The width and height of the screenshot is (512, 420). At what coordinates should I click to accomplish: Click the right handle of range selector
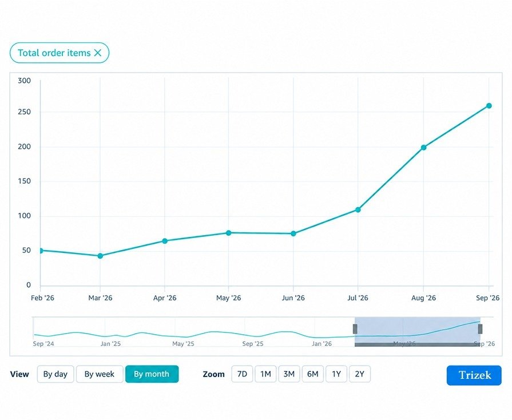pos(480,329)
